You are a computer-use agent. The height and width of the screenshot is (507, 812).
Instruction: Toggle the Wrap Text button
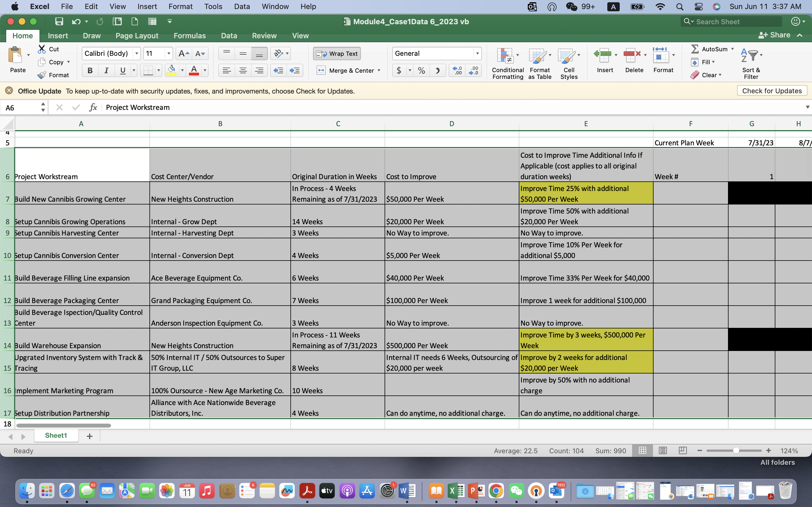[337, 54]
